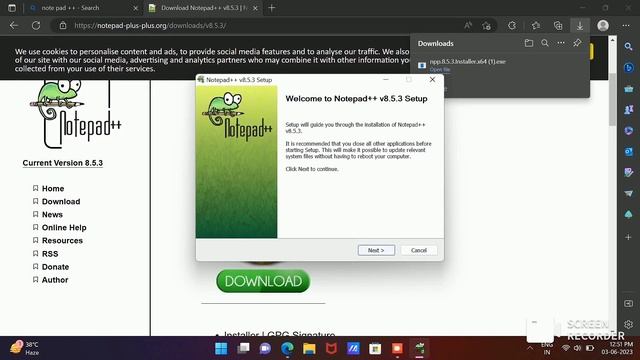
Task: Open Microsoft Store from taskbar
Action: (375, 349)
